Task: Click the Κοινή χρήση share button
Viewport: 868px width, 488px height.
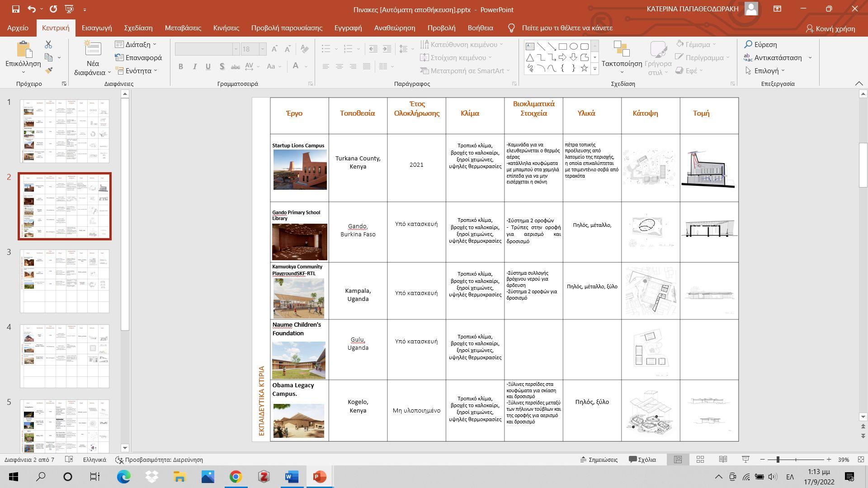Action: [x=830, y=28]
